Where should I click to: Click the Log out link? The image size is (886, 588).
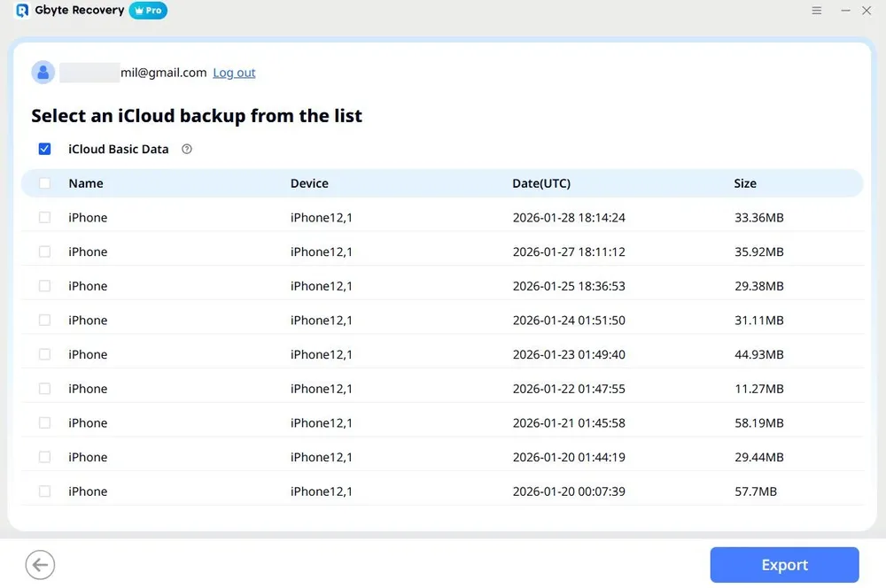pyautogui.click(x=233, y=72)
